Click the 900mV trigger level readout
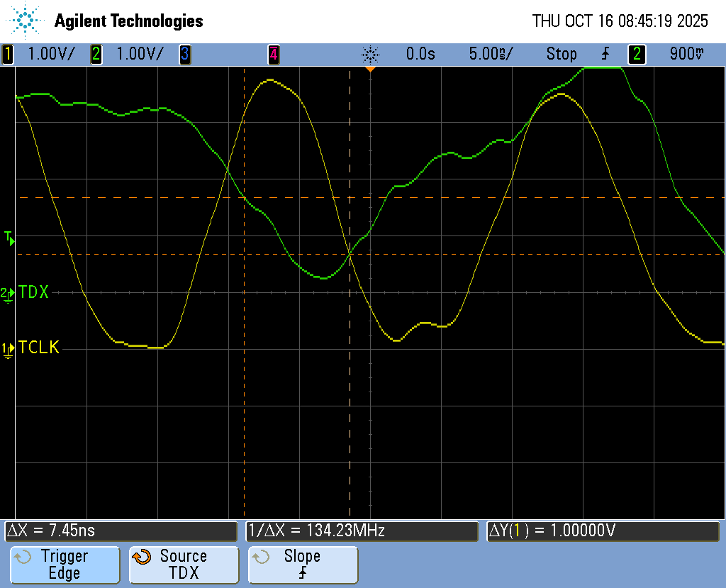The width and height of the screenshot is (726, 588). [686, 54]
